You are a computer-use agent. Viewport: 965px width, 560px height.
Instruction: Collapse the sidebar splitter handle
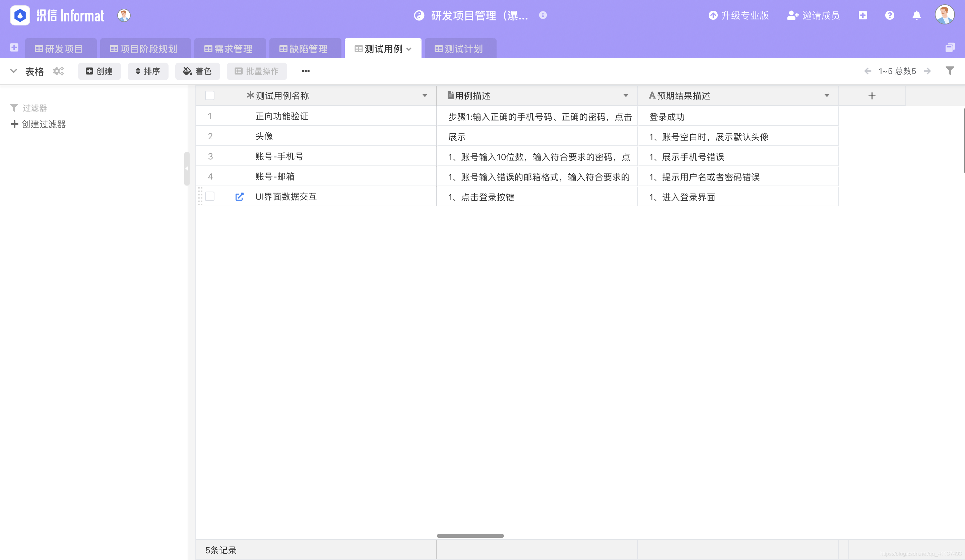coord(187,168)
